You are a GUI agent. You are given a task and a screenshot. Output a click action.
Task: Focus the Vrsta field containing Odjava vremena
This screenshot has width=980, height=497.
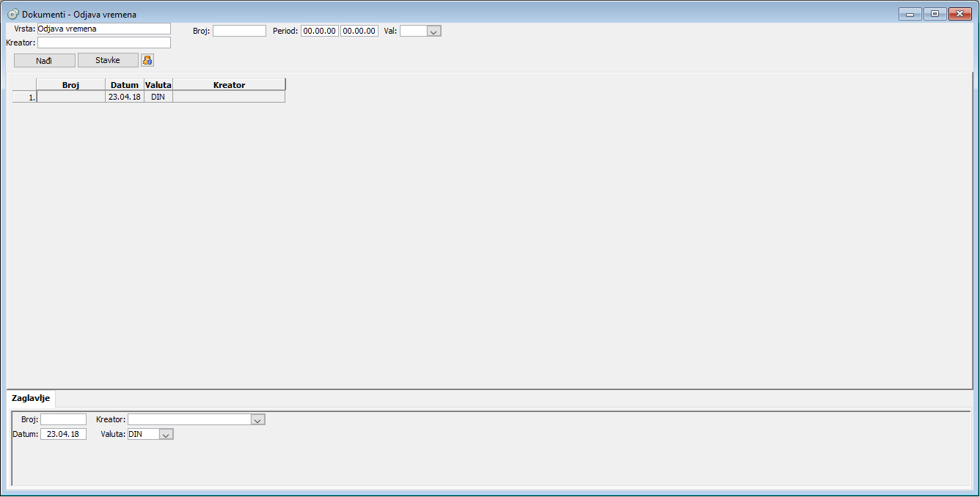click(103, 29)
